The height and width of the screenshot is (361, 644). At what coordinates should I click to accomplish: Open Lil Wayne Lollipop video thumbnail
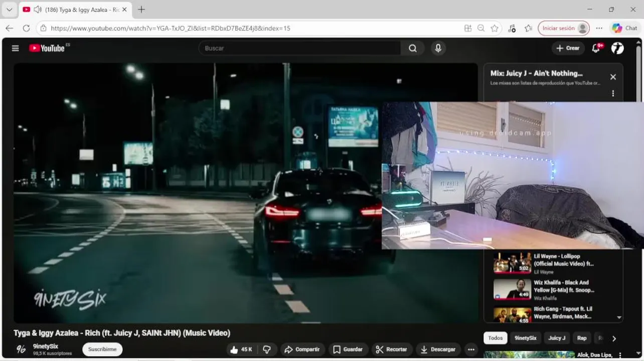512,263
